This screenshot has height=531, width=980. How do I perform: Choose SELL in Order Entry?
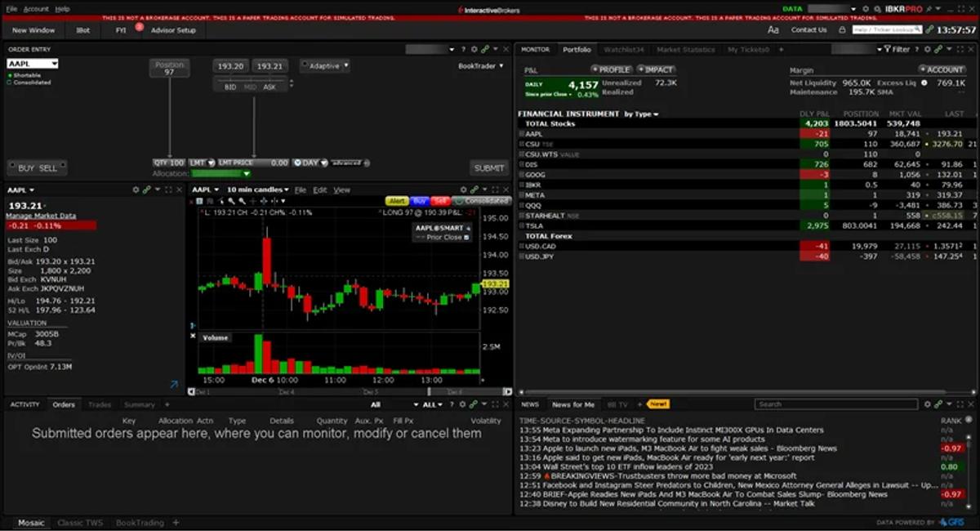pyautogui.click(x=48, y=167)
